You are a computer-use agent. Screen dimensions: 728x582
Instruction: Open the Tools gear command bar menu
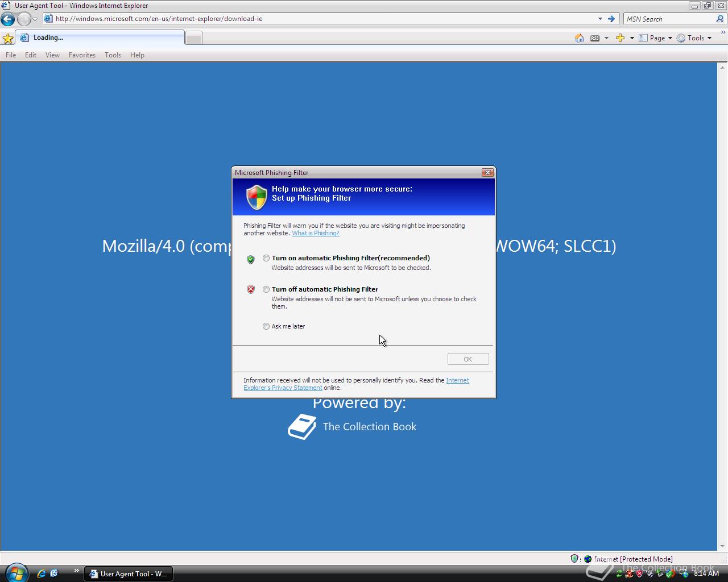694,38
